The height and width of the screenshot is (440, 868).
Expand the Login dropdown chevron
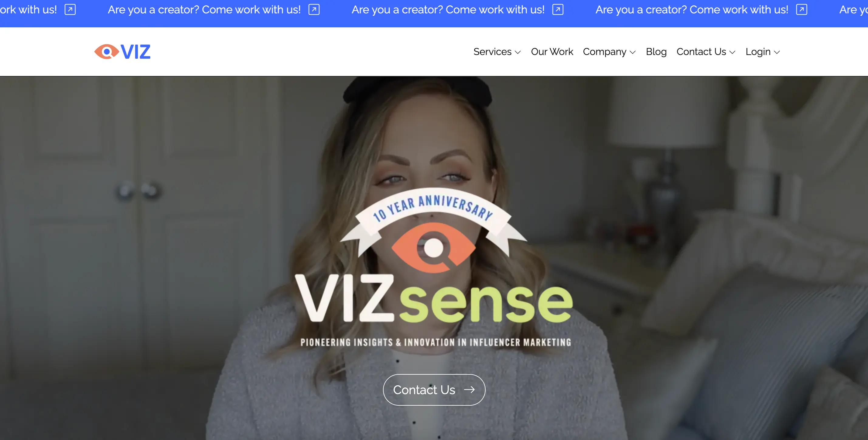click(777, 52)
